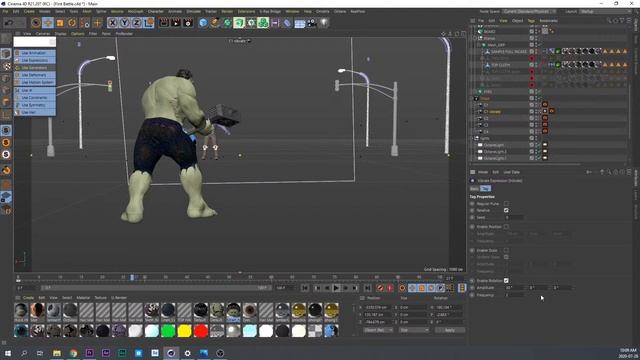Select the green material swatch
The height and width of the screenshot is (360, 640).
168,331
